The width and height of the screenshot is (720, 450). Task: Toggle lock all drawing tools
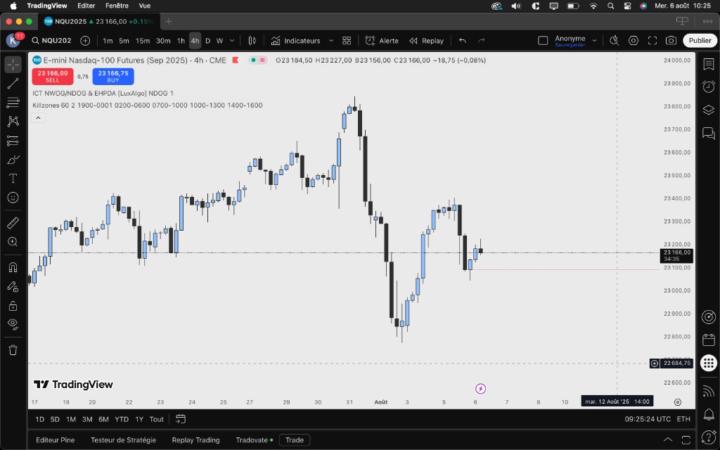coord(13,306)
